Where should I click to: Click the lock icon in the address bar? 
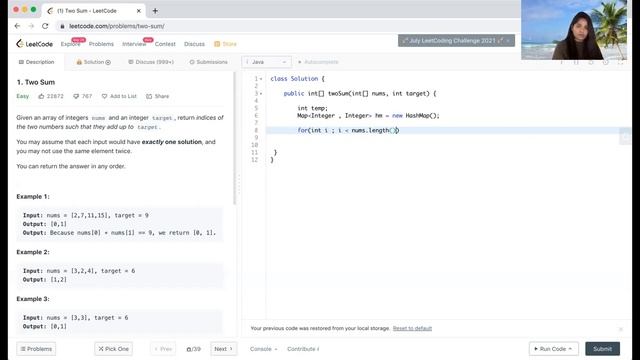[62, 26]
